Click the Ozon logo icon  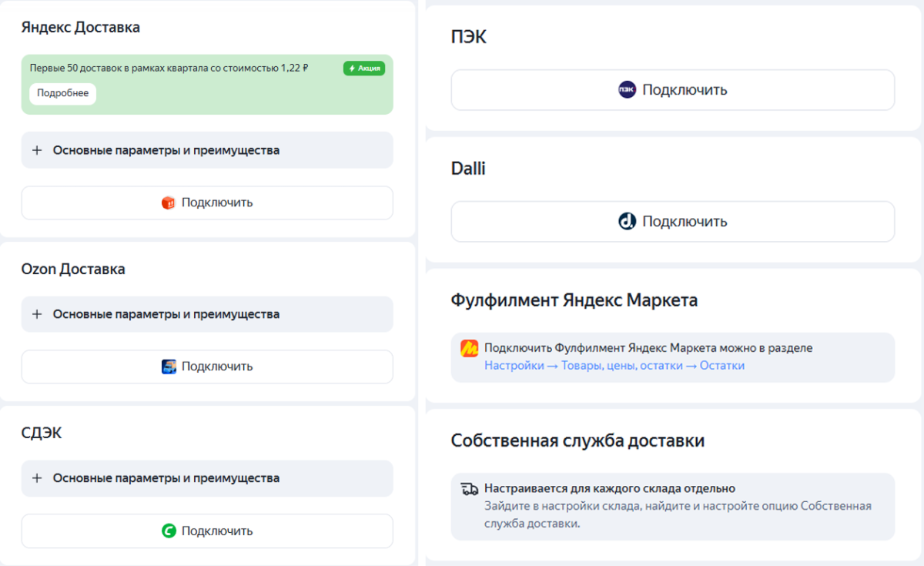tap(169, 367)
